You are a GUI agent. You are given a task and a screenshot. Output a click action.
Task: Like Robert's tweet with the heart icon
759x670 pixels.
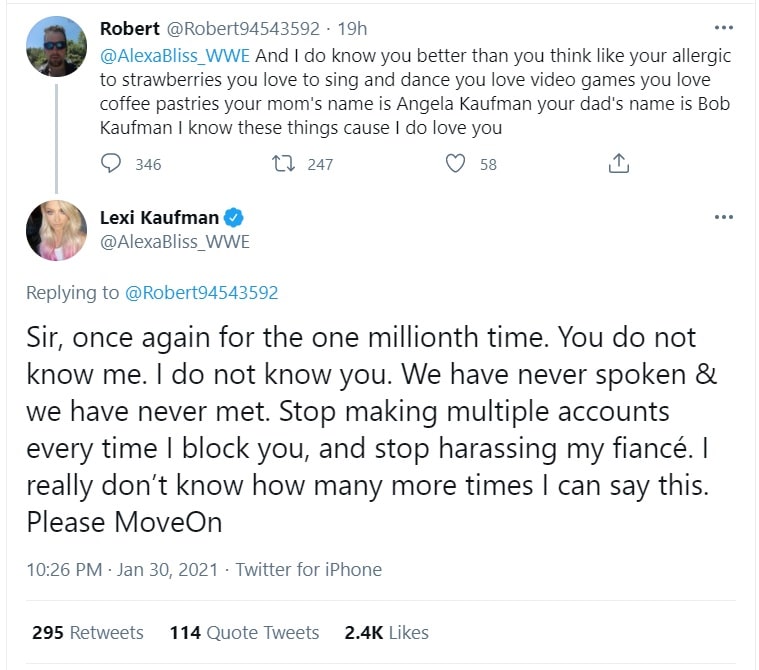pos(455,164)
